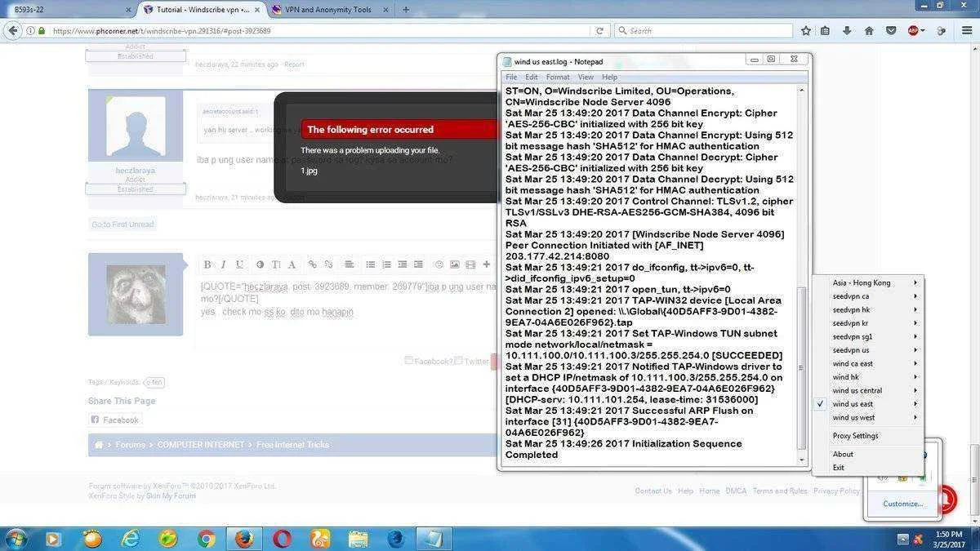Open Firefox downloads arrow icon
The height and width of the screenshot is (551, 980).
[847, 30]
